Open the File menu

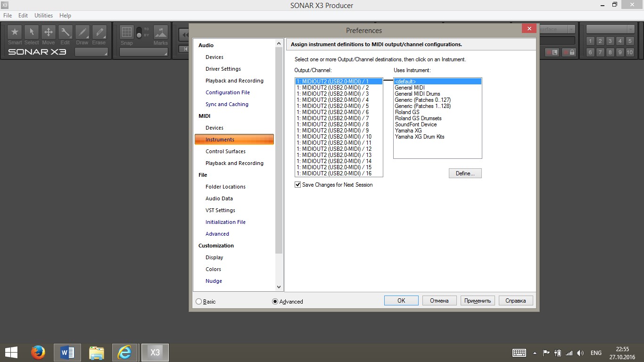point(8,16)
